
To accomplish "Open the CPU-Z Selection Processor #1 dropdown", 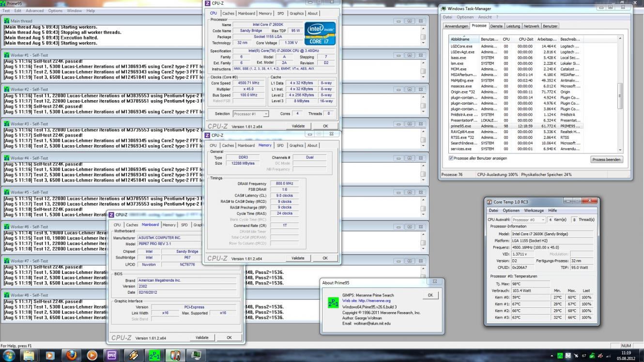I will tap(250, 114).
